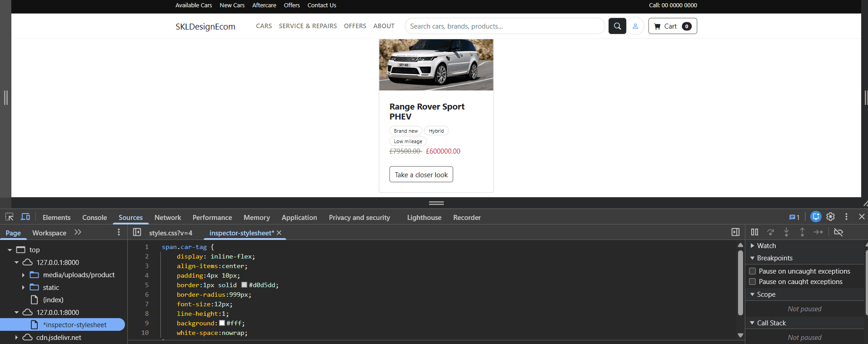Click the #fff background color swatch

coord(222,323)
